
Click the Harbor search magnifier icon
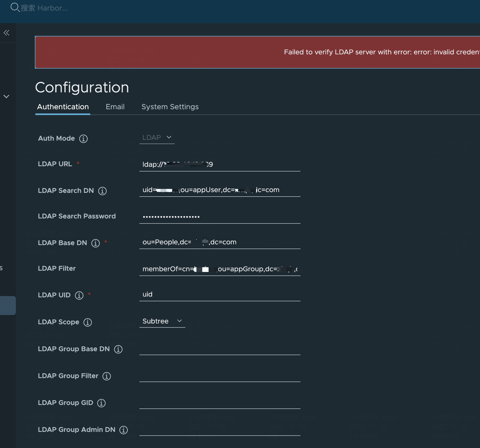[x=15, y=8]
